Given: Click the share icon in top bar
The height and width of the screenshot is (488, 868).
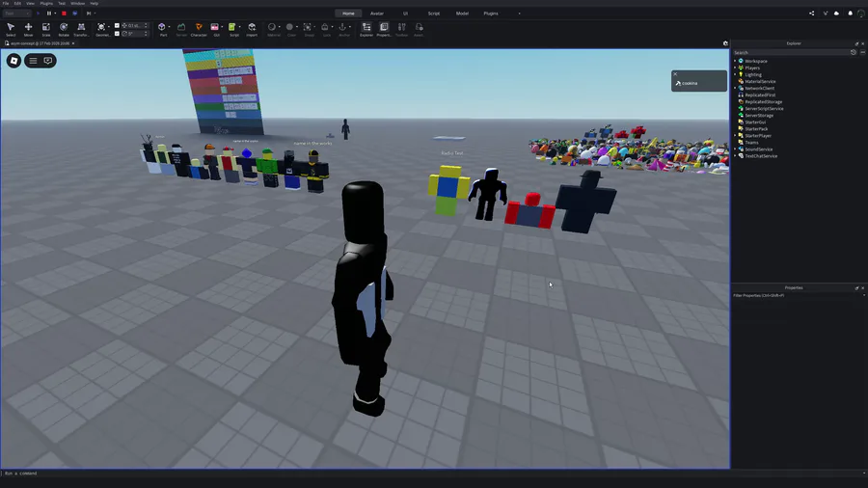Looking at the screenshot, I should click(x=811, y=14).
